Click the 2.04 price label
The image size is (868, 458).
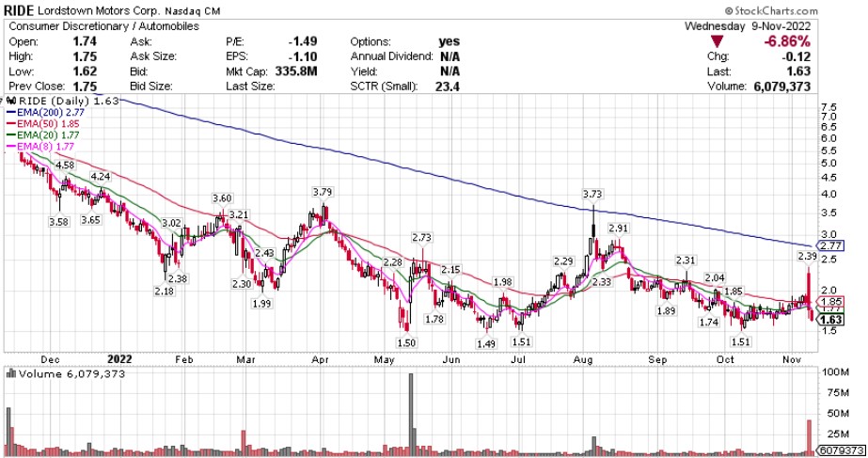click(715, 278)
